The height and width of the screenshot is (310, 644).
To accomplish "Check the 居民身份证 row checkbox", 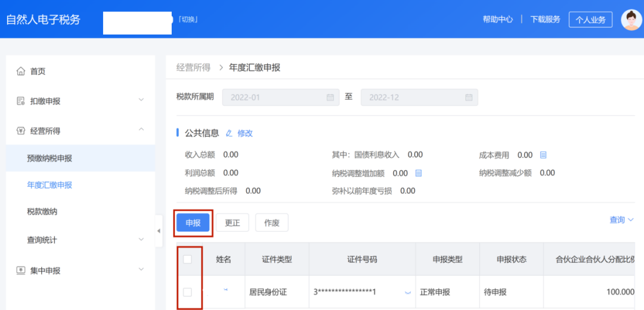I will 187,292.
